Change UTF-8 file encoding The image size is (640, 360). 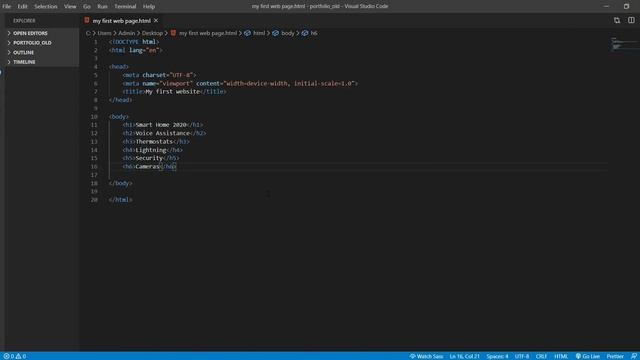(522, 356)
